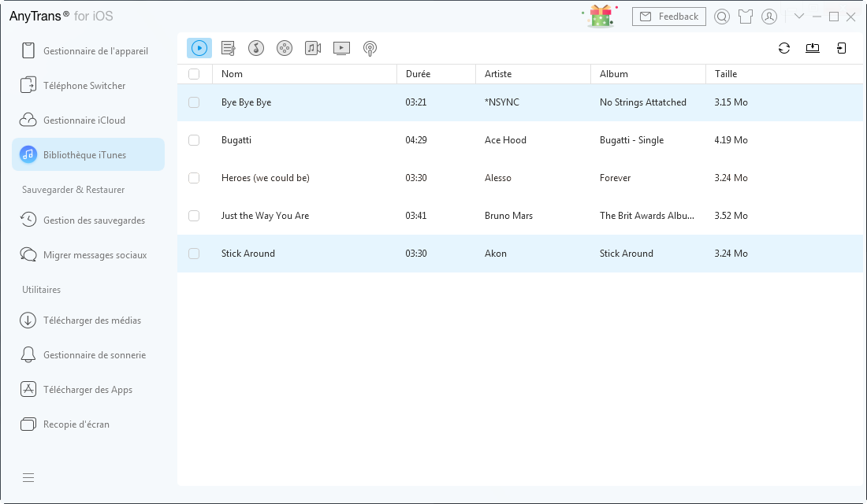Open the Podcasts icon
Screen dimensions: 867x504
pyautogui.click(x=370, y=49)
